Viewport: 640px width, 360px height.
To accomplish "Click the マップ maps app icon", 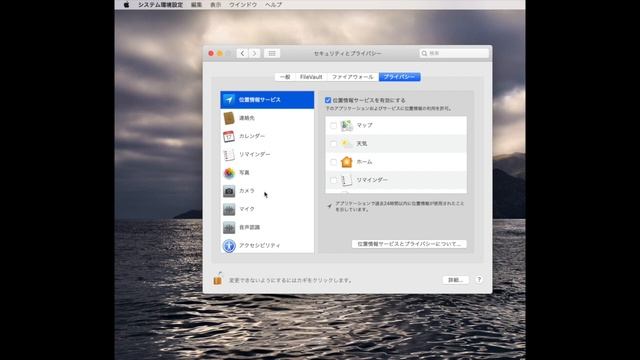I will tap(347, 125).
